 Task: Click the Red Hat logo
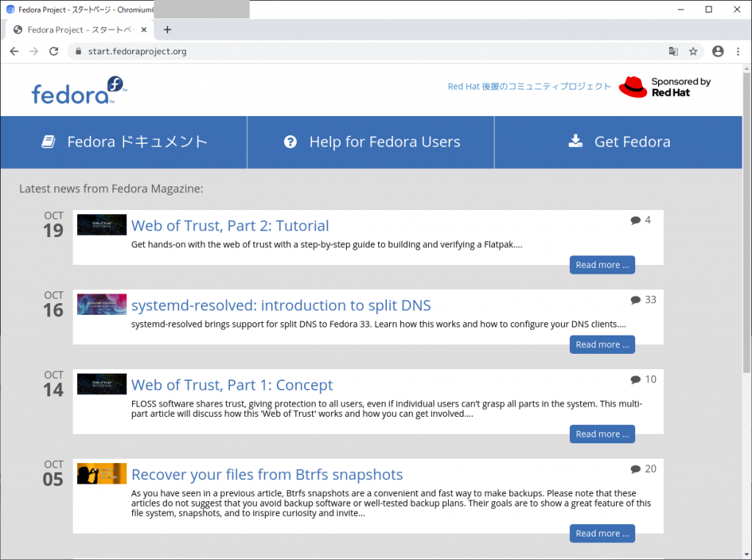(665, 87)
